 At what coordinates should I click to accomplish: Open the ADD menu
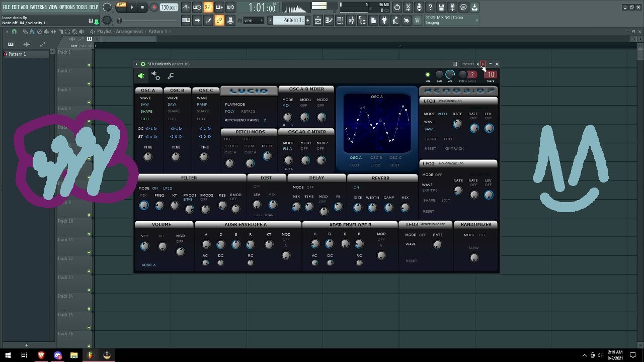[25, 7]
